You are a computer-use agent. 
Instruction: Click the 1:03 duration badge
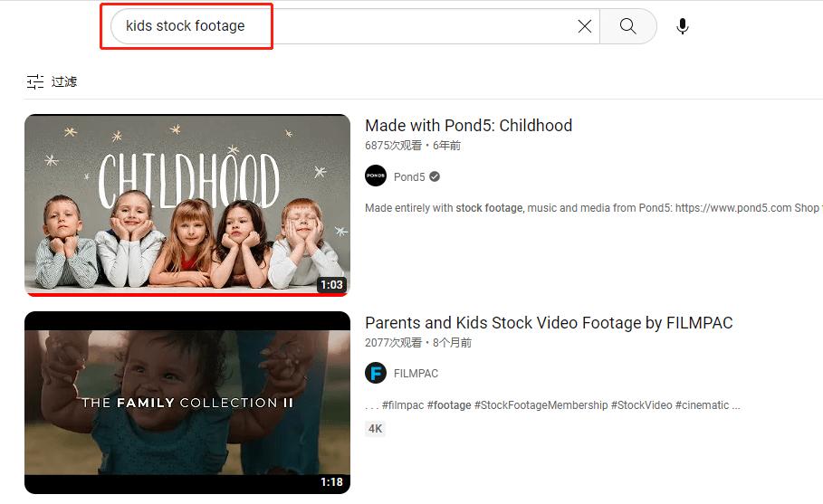pyautogui.click(x=331, y=285)
